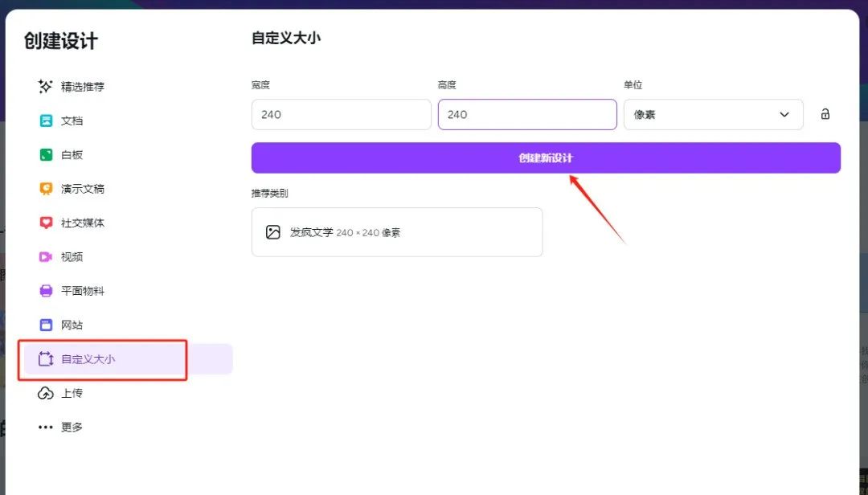
Task: Select the 自定义大小 sidebar entry
Action: 88,358
